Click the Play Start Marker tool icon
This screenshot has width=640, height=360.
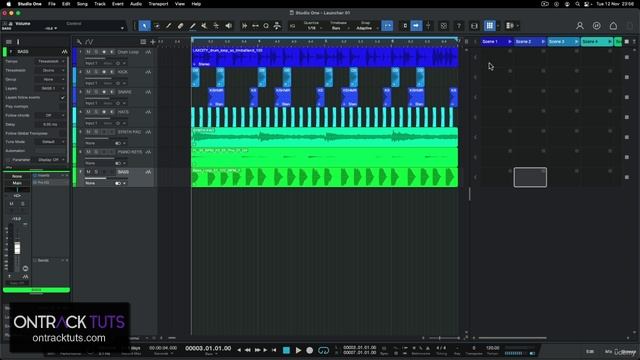pos(244,26)
